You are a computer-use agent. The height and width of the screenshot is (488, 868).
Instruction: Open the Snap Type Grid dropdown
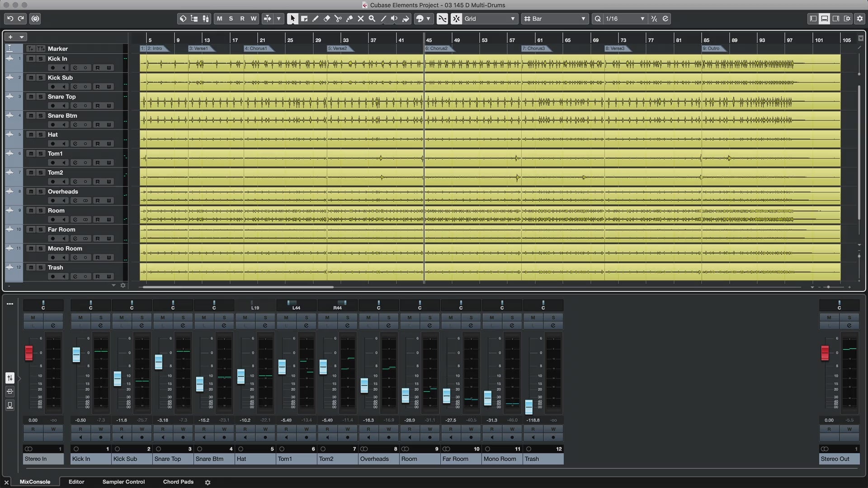(490, 19)
